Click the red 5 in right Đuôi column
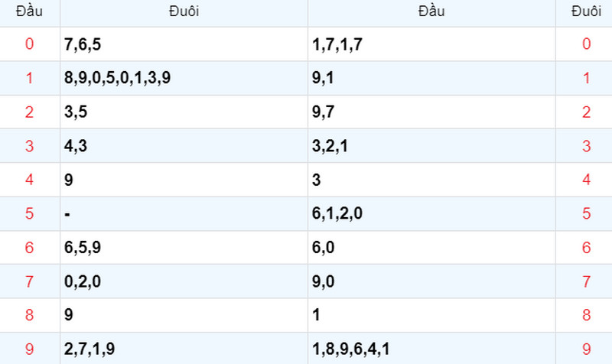 [x=586, y=214]
